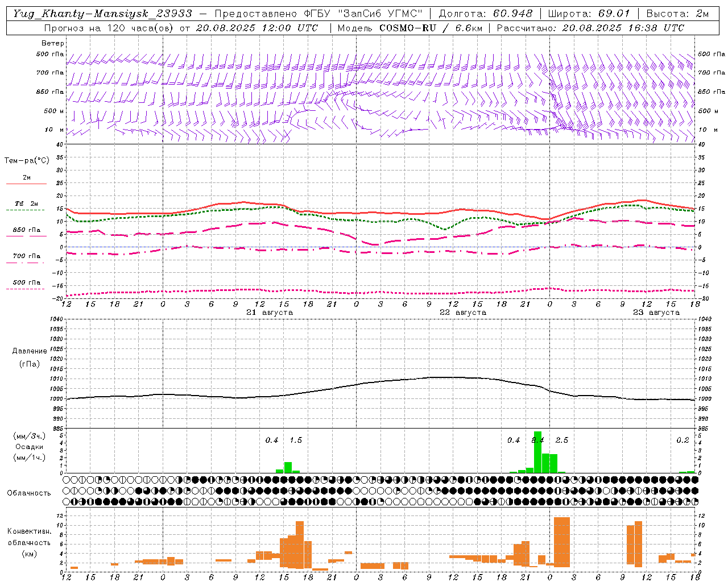This screenshot has height=582, width=728.
Task: Click the elevation text Высота: 2м
Action: click(677, 14)
